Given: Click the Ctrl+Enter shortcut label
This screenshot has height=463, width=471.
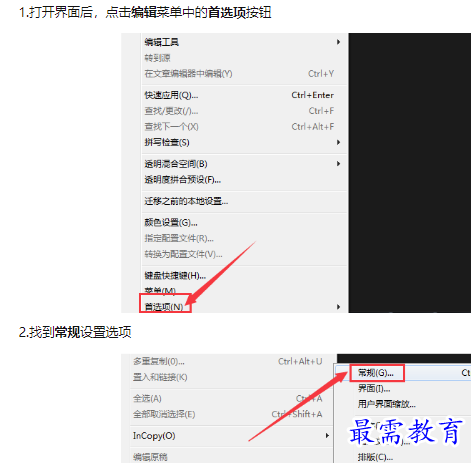Looking at the screenshot, I should (313, 95).
